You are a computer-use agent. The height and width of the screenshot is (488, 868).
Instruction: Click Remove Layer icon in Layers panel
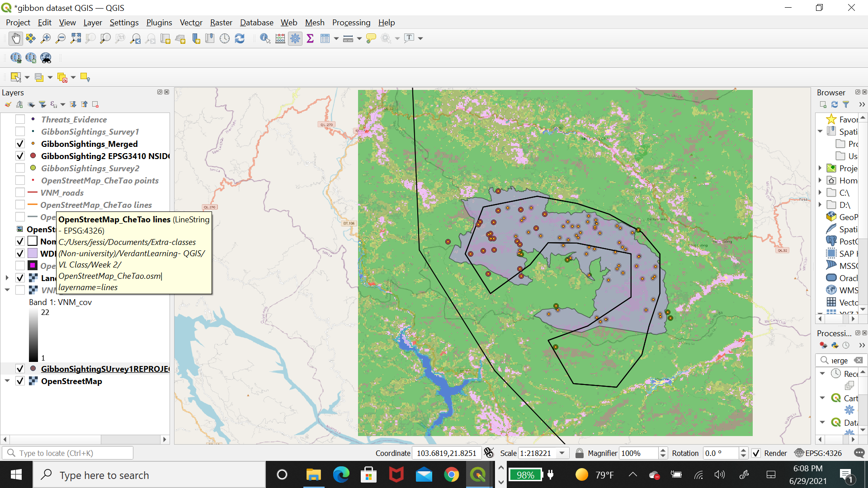click(x=95, y=104)
